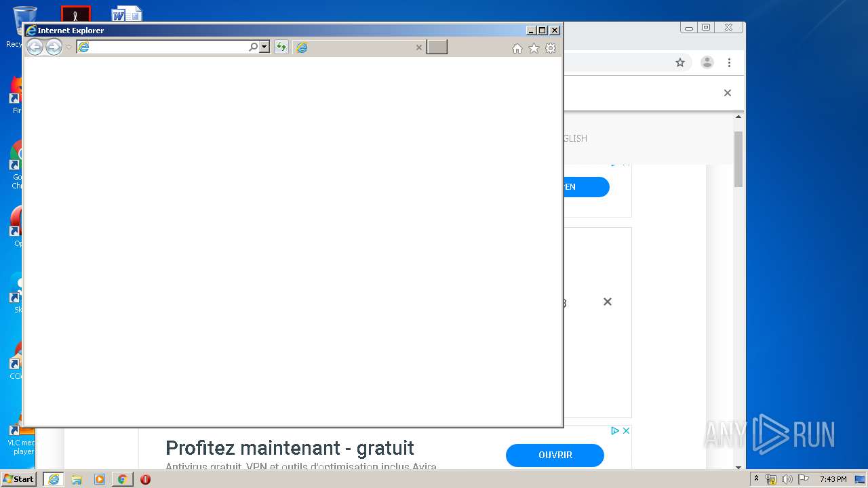Open network status tray icon
868x488 pixels.
coord(771,479)
